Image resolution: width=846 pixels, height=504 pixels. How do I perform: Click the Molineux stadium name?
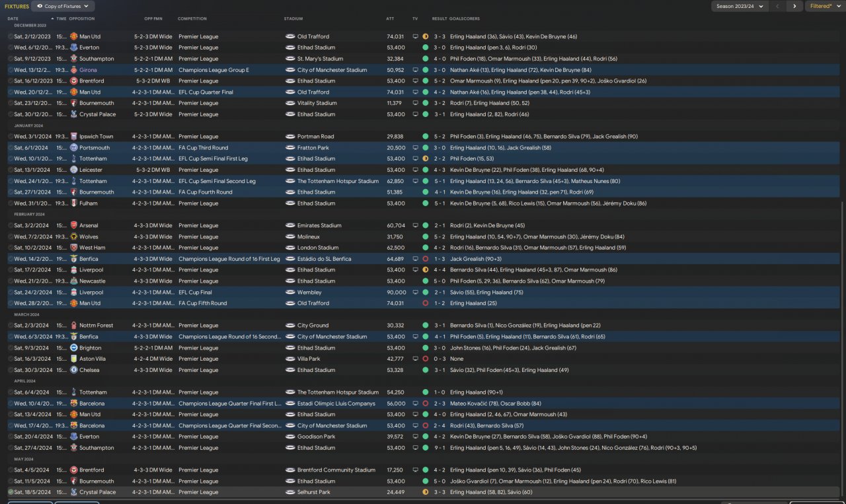pyautogui.click(x=309, y=236)
